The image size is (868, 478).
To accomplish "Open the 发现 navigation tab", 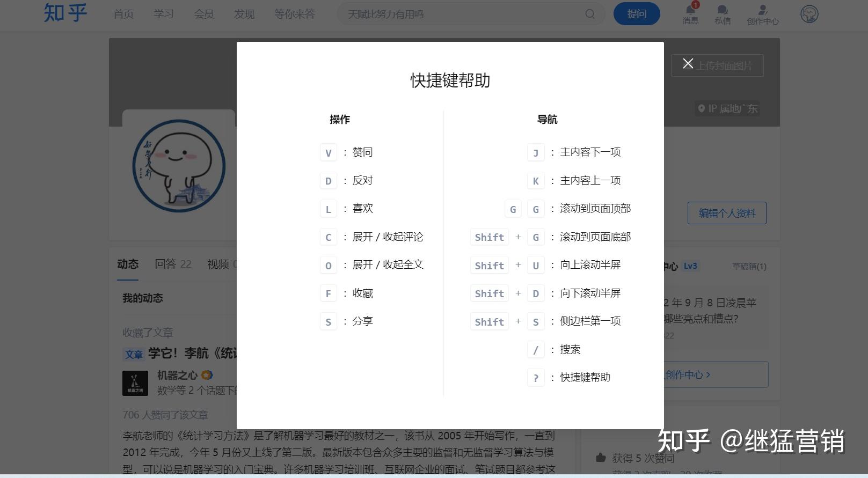I will [x=244, y=14].
